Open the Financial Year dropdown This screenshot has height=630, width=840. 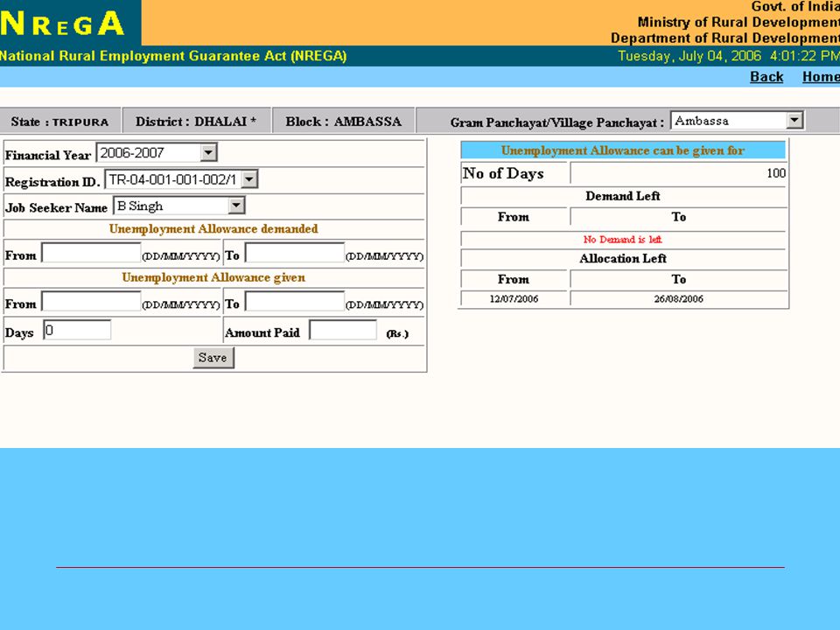click(157, 152)
